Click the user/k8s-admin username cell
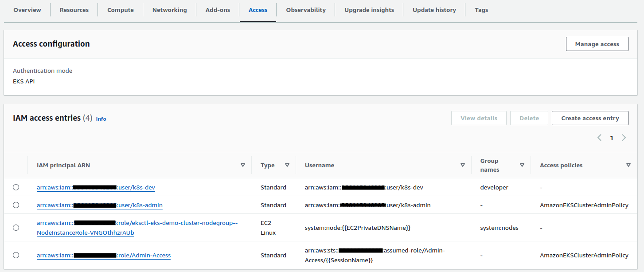Image resolution: width=644 pixels, height=272 pixels. pos(368,205)
